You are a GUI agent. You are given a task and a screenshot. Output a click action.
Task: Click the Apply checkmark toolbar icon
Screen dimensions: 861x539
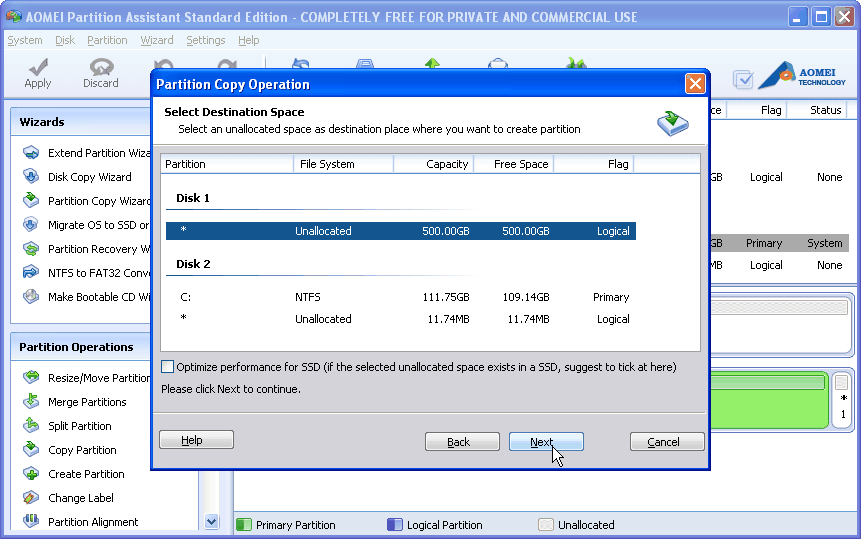(x=38, y=67)
